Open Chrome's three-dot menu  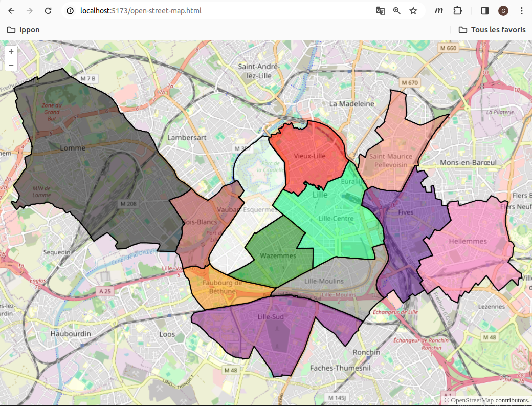point(521,10)
